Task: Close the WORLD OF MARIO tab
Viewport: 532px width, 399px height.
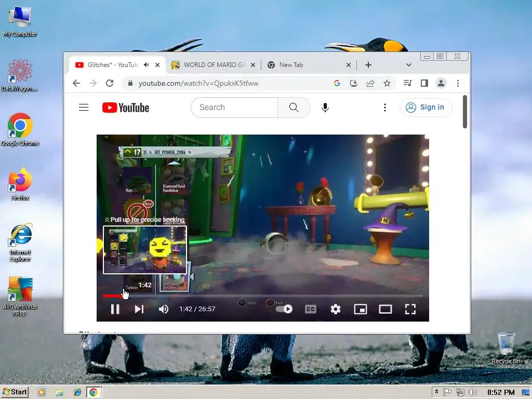Action: 253,65
